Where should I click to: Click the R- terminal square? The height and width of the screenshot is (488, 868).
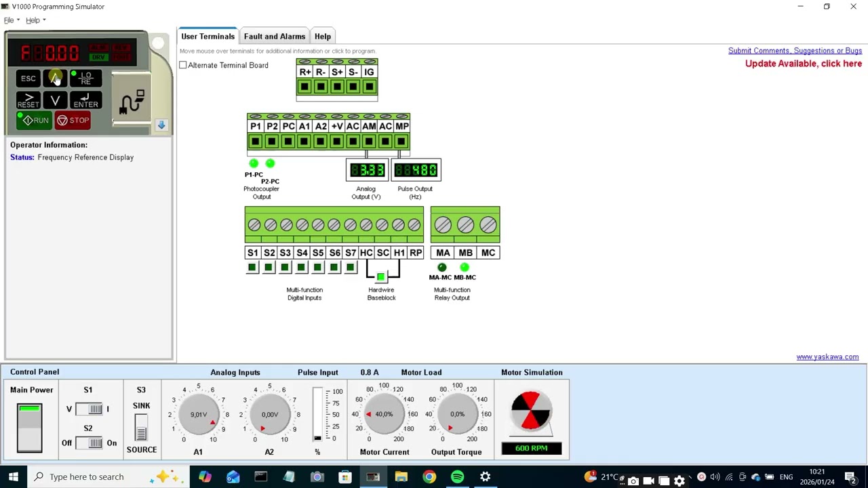point(321,87)
